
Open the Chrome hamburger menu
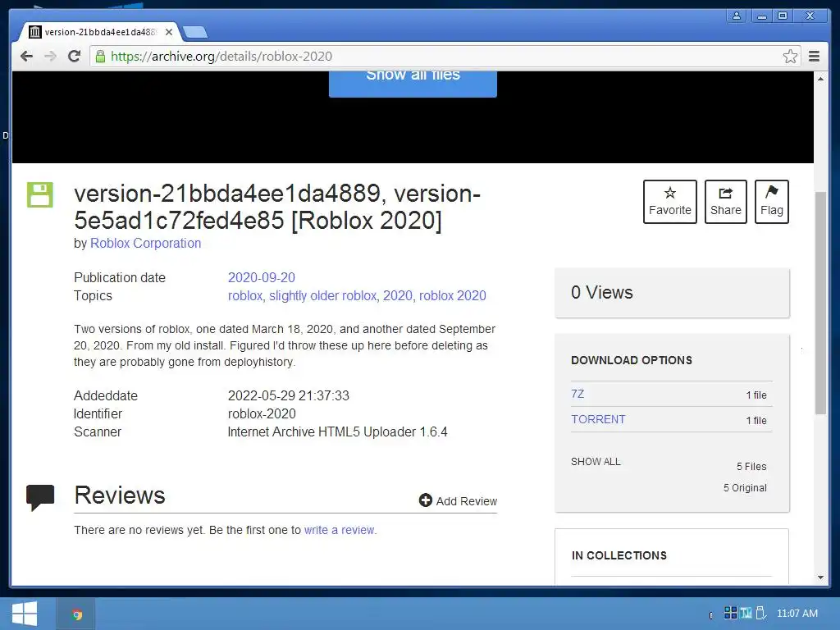coord(815,57)
